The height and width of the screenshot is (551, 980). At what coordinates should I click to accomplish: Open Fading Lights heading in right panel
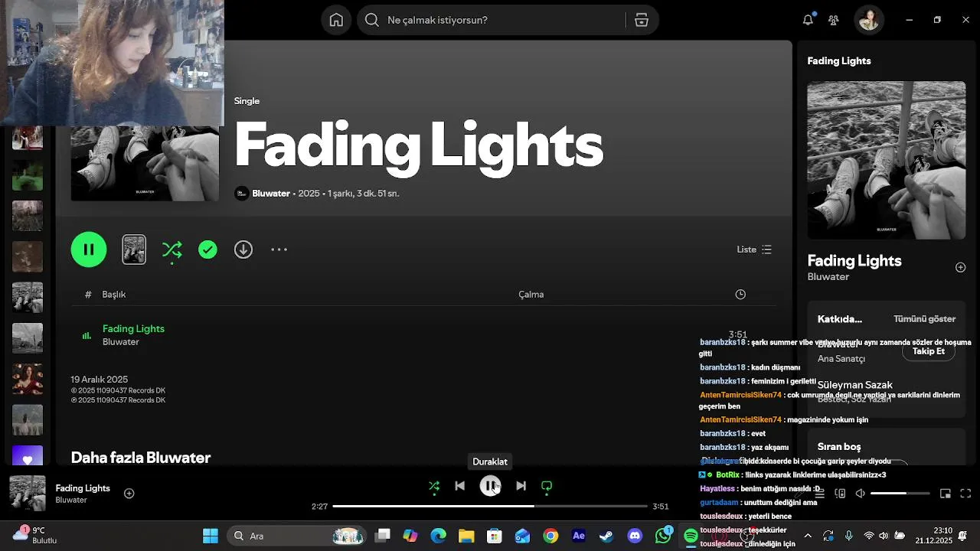(x=854, y=261)
